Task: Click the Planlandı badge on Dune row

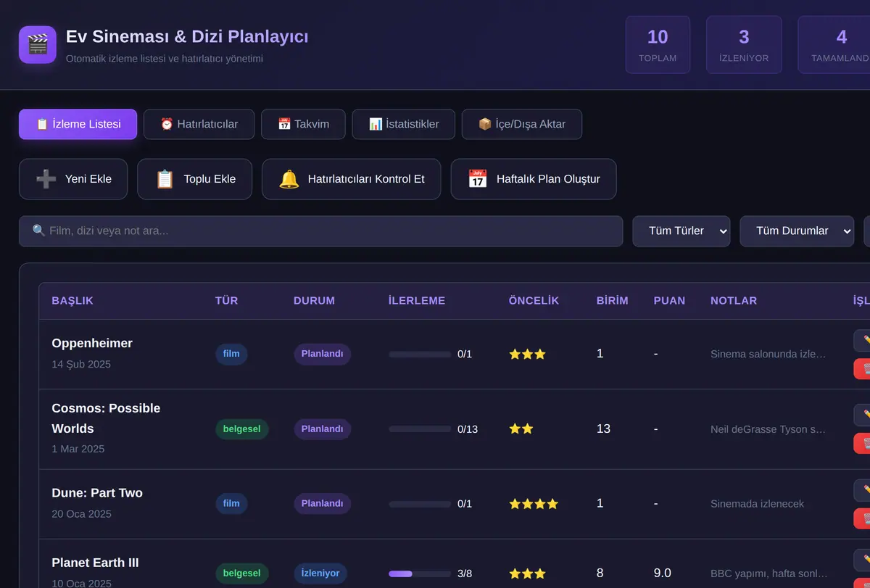Action: click(x=322, y=504)
